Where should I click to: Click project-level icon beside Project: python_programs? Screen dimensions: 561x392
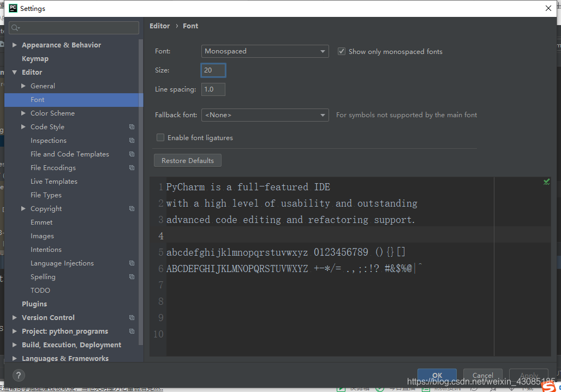coord(132,331)
